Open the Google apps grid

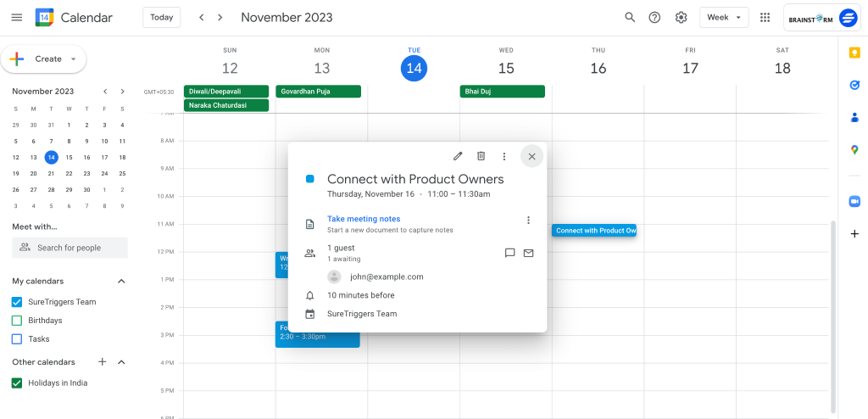765,17
